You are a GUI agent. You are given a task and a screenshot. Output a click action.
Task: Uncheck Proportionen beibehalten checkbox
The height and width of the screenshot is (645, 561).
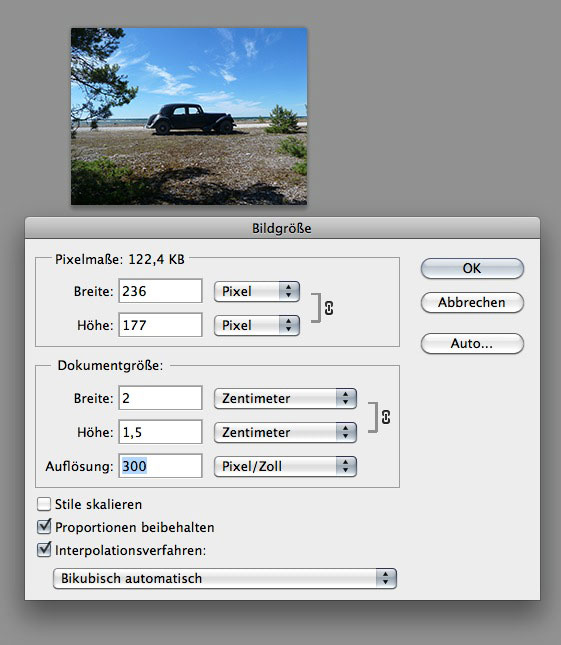44,527
